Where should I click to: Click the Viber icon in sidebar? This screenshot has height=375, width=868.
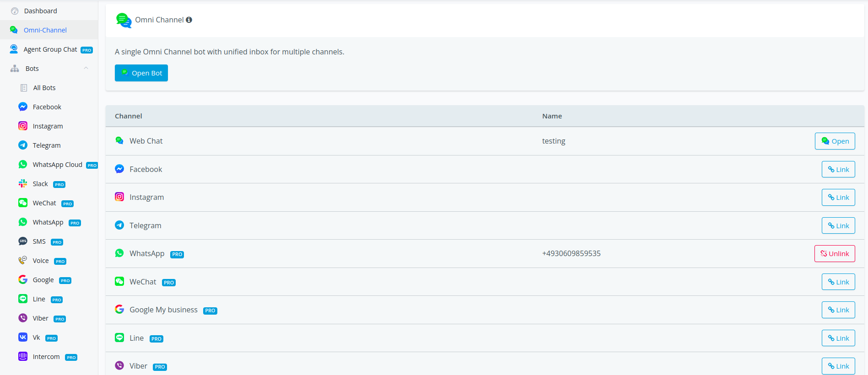pyautogui.click(x=23, y=318)
